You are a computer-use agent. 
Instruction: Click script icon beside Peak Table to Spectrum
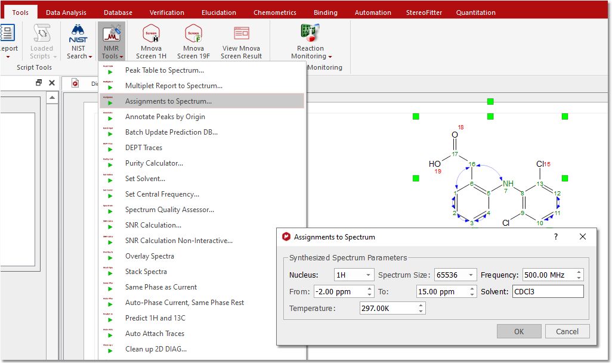coord(108,70)
